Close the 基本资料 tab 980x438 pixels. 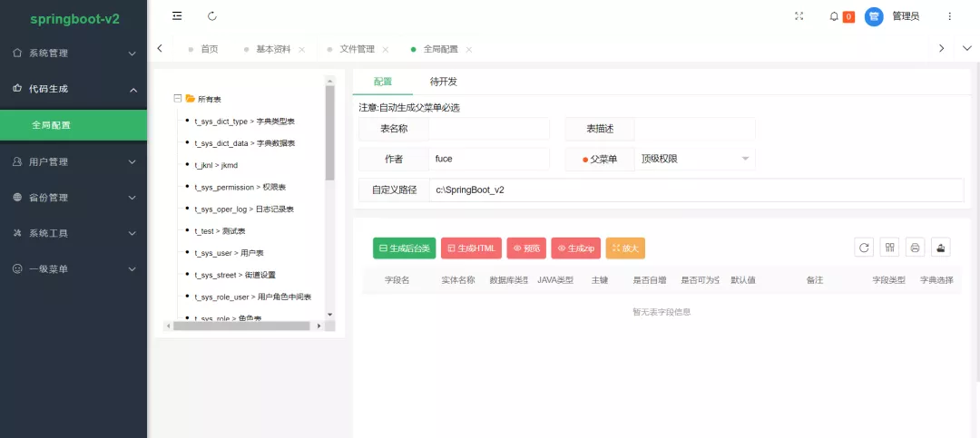pos(302,49)
